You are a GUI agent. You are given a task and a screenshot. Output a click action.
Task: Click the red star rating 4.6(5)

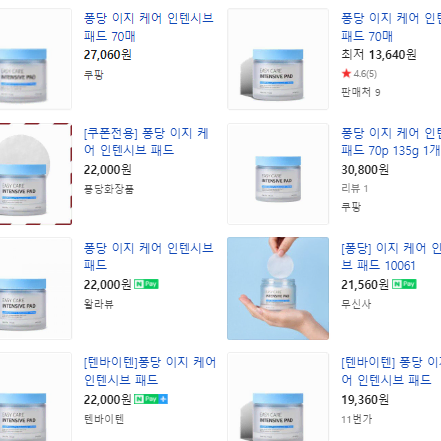coord(359,73)
